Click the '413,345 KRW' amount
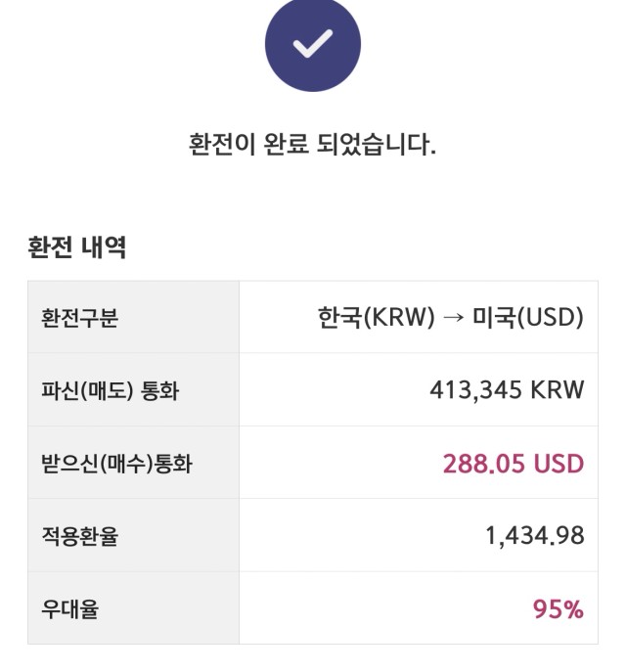This screenshot has width=626, height=672. point(507,390)
